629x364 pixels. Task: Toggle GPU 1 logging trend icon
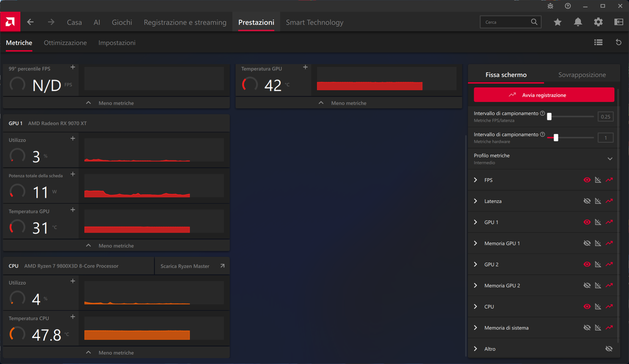coord(609,223)
